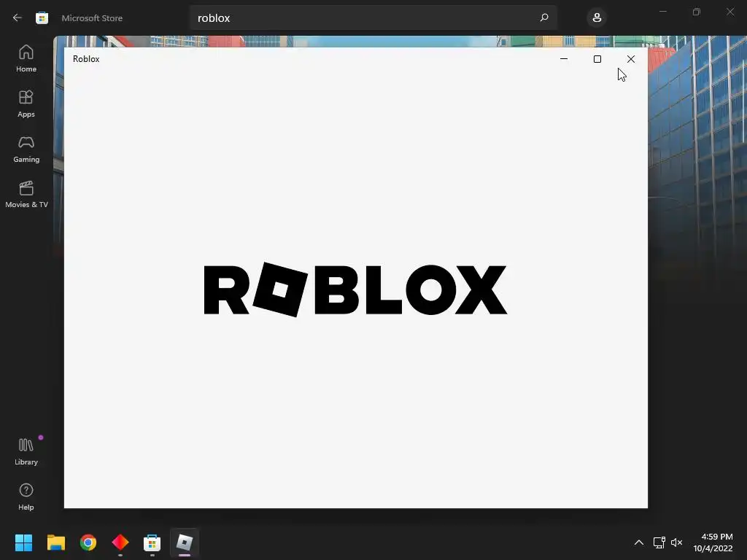Show hidden system tray icons

pos(639,542)
